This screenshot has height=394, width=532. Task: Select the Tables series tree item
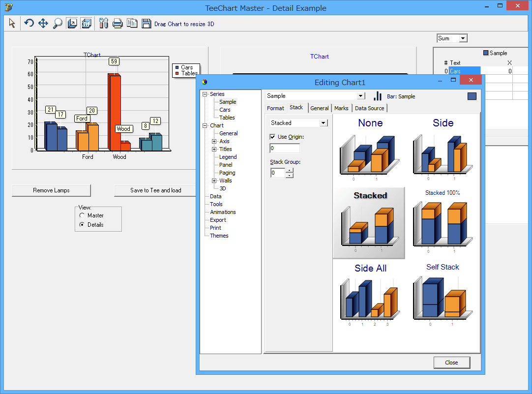[227, 118]
